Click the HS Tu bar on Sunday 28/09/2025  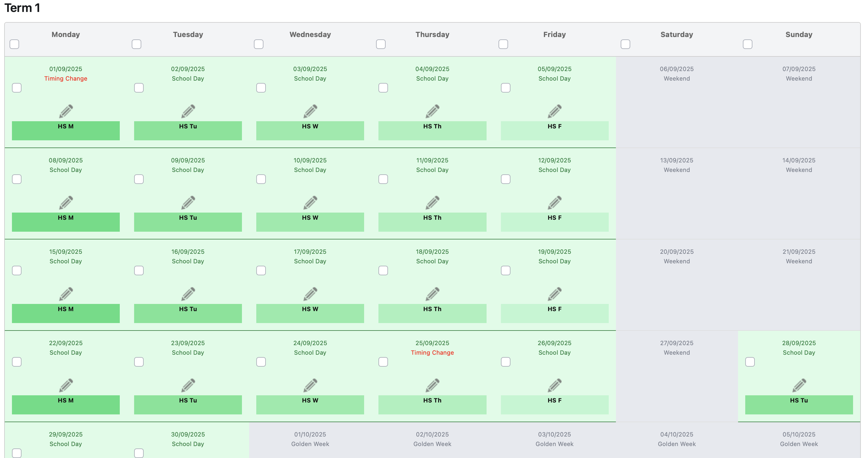799,404
